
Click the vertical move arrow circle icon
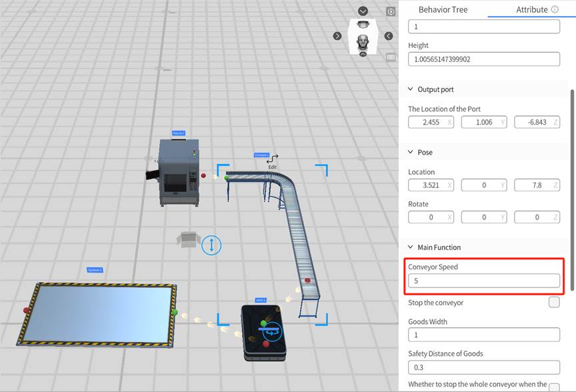pos(211,245)
